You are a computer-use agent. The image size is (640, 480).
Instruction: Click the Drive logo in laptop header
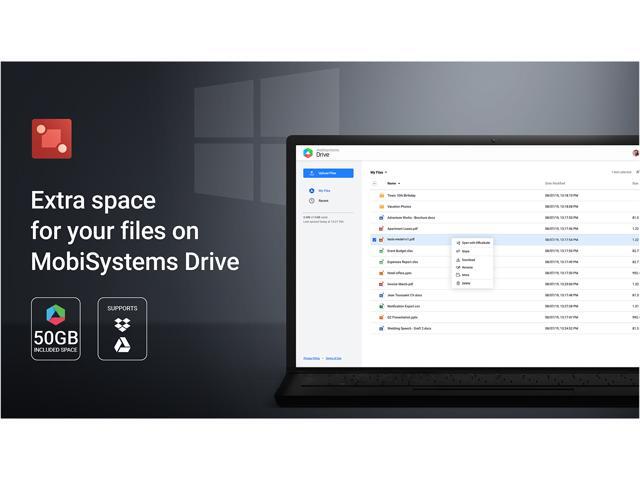[308, 153]
